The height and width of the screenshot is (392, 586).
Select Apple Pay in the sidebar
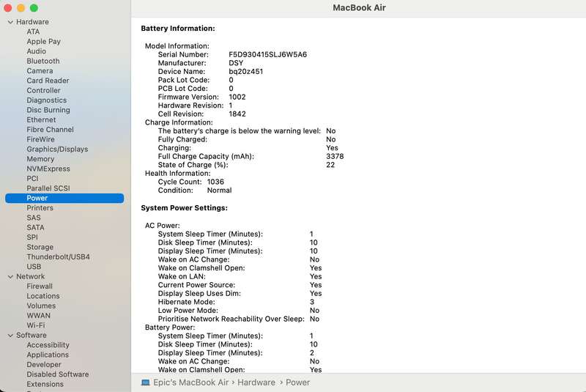coord(43,42)
